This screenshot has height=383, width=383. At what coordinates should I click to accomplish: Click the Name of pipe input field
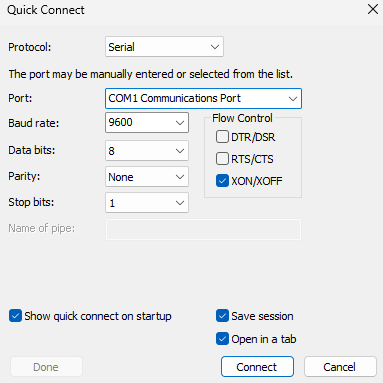click(x=203, y=229)
